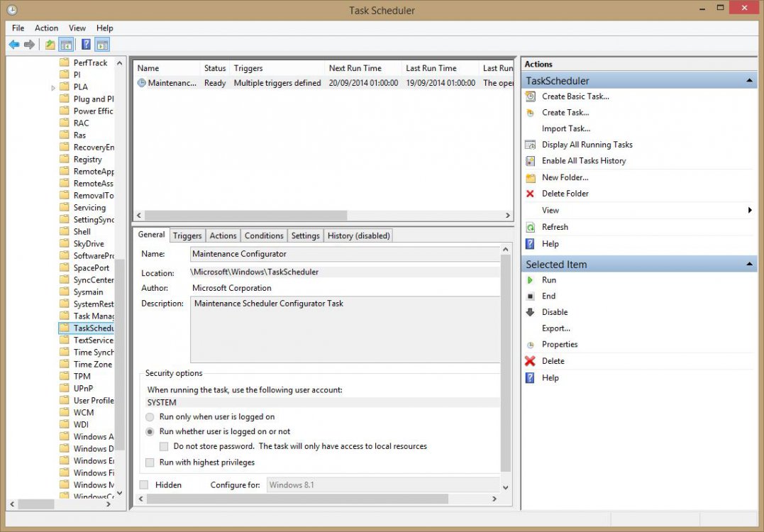764x532 pixels.
Task: Expand the PLA folder tree node
Action: coord(53,88)
